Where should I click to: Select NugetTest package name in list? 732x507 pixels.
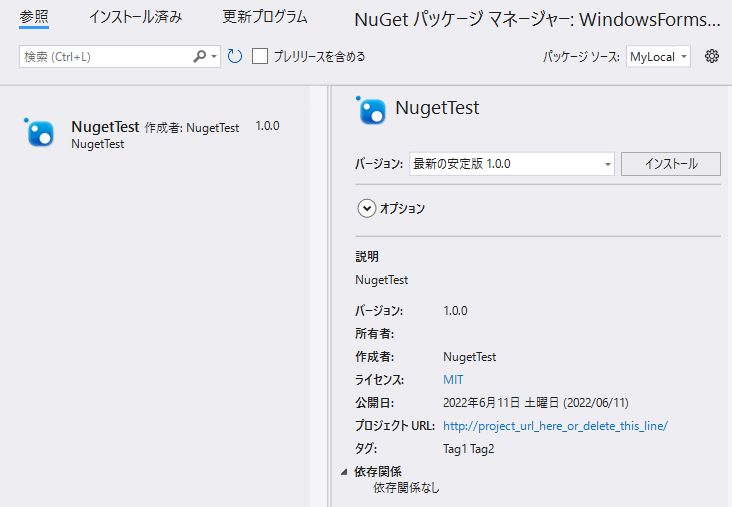click(105, 127)
